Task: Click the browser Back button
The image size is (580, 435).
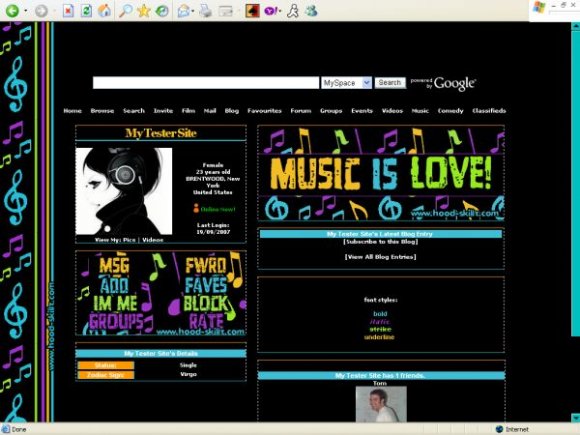Action: (12, 11)
